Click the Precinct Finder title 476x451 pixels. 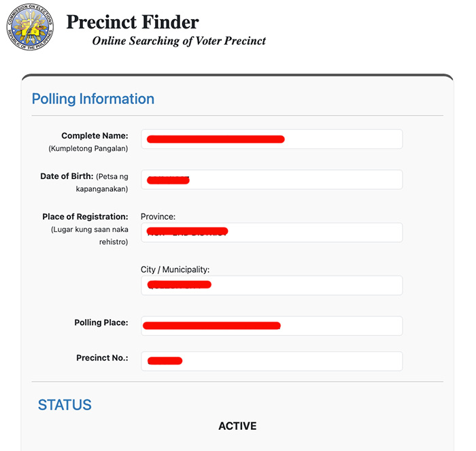133,22
